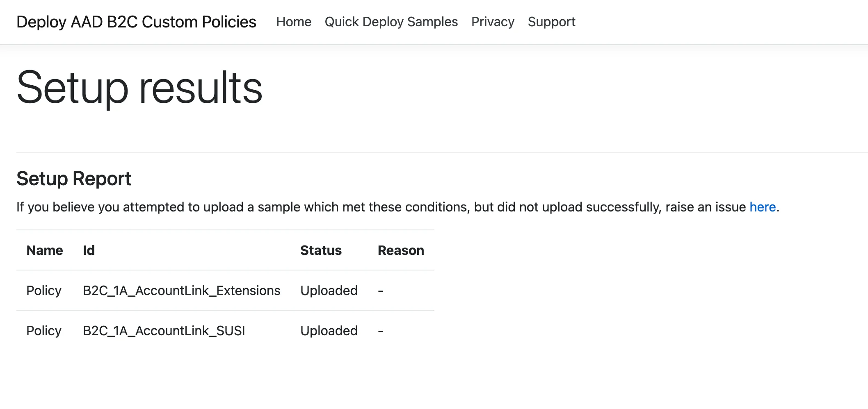Click Uploaded status for AccountLink_SUSI row

point(329,331)
